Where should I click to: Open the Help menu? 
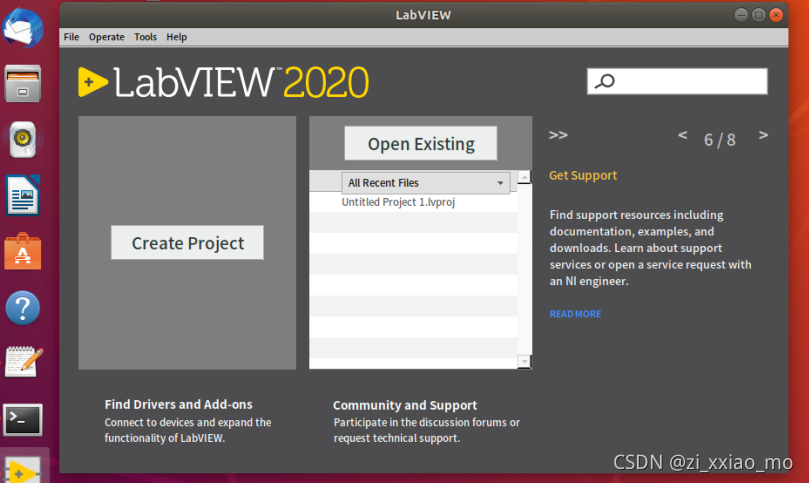pyautogui.click(x=176, y=37)
